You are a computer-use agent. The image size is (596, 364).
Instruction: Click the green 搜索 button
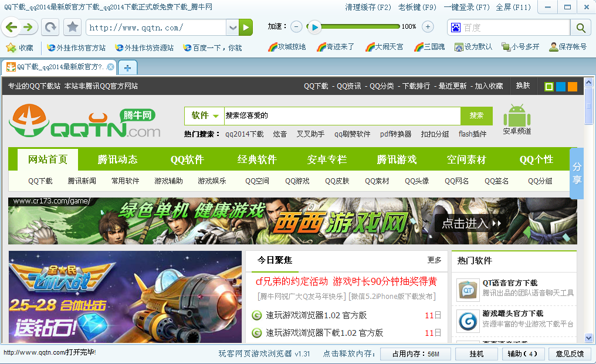coord(476,115)
